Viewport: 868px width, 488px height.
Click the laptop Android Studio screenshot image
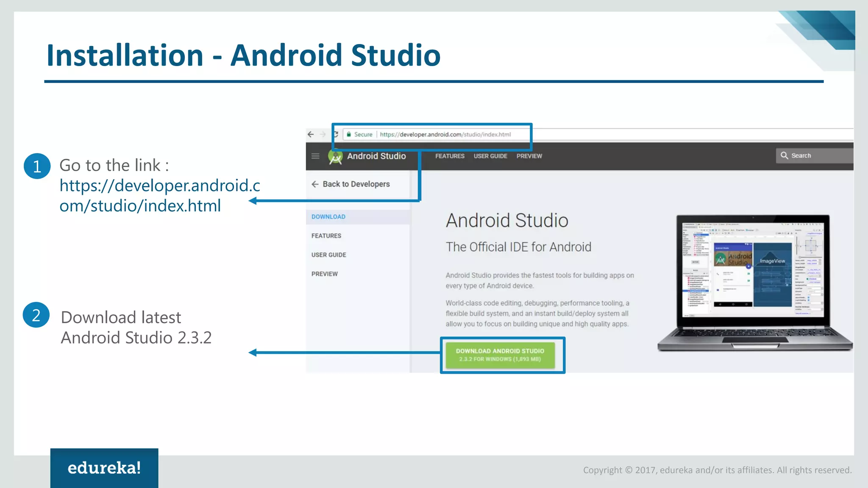pyautogui.click(x=754, y=283)
